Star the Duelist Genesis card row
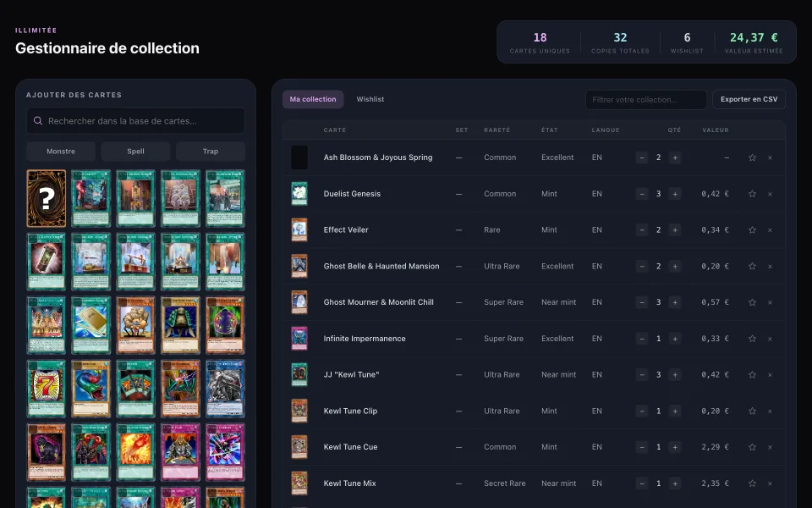 coord(752,194)
